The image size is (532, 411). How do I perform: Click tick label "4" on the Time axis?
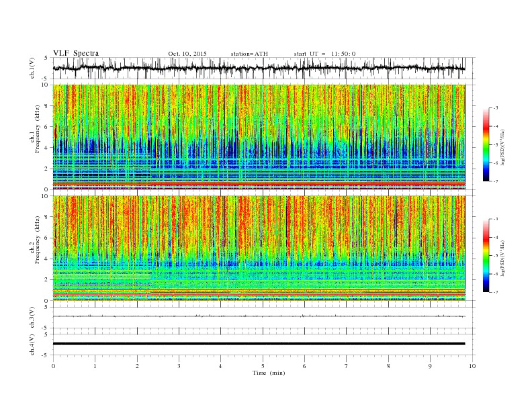220,366
